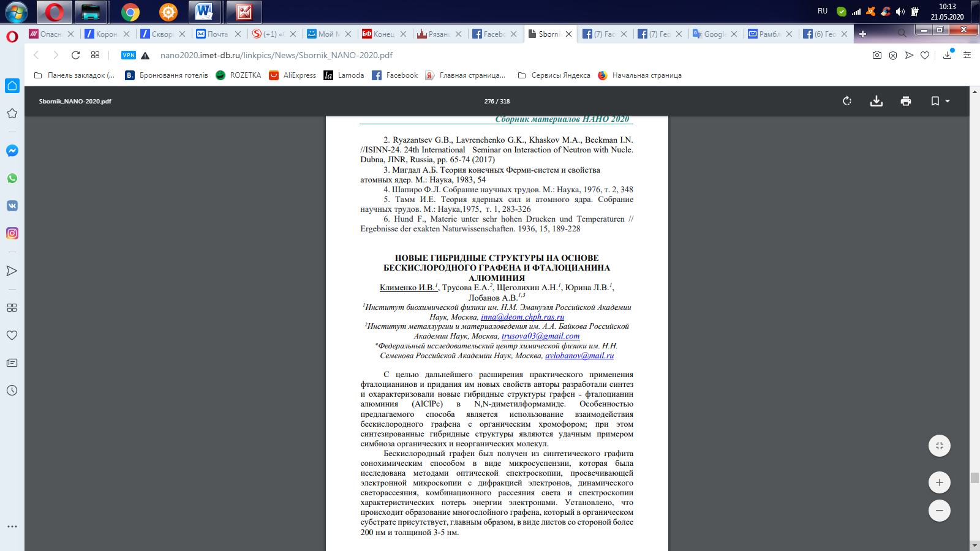
Task: Open the Flow arrow icon in sidebar
Action: [12, 271]
